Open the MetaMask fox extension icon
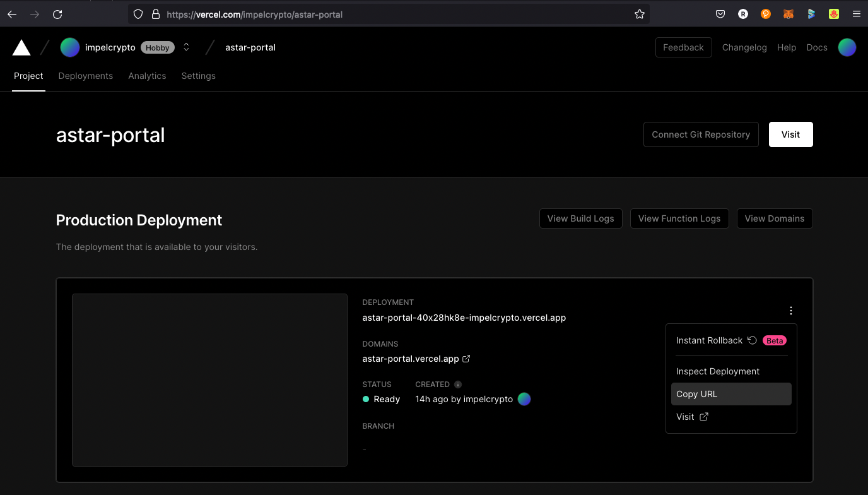This screenshot has height=495, width=868. [x=788, y=14]
